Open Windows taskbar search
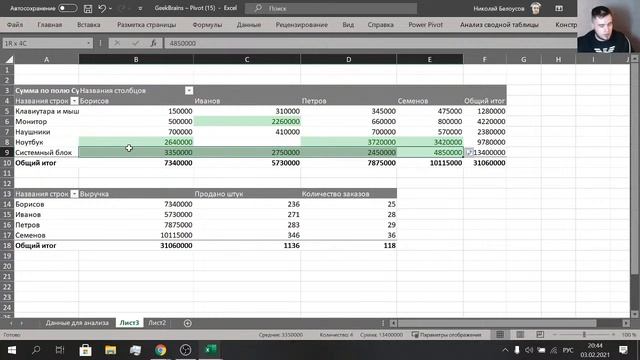The image size is (640, 360). coord(36,350)
